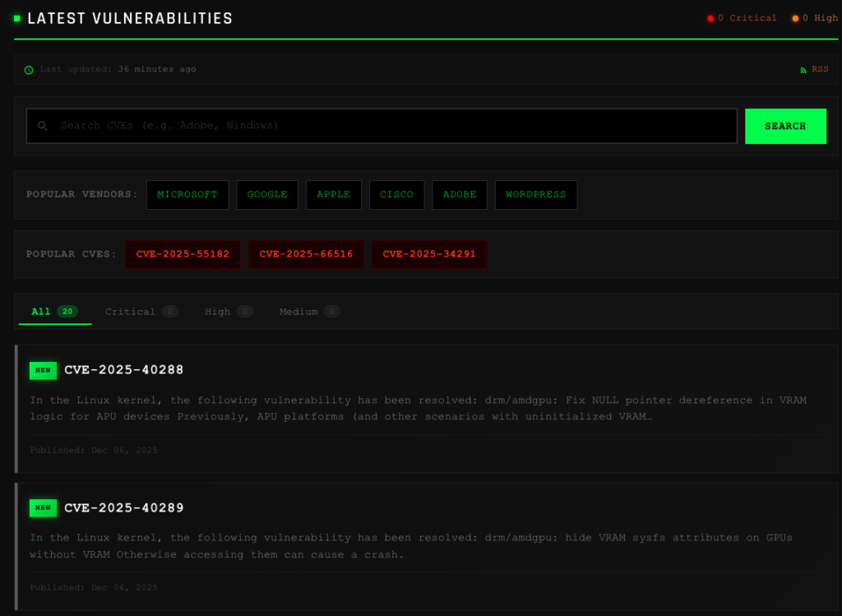
Task: Click the green square next to Latest Vulnerabilities
Action: (17, 18)
